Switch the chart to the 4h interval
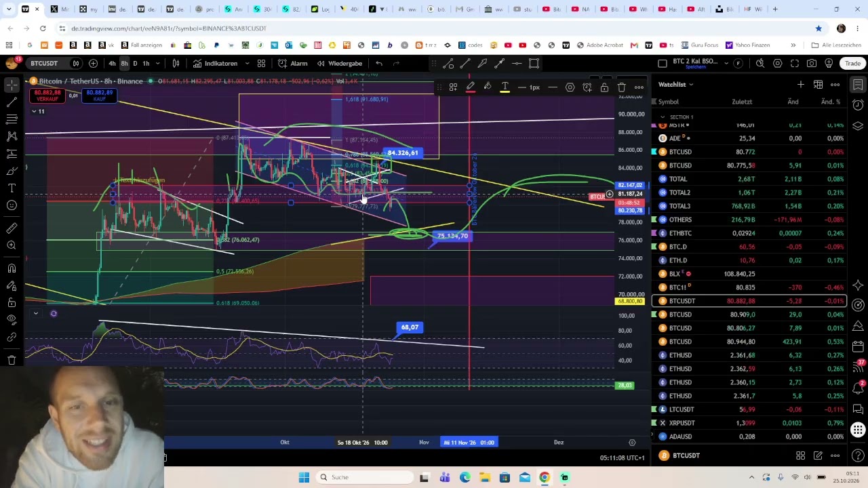 pos(112,63)
